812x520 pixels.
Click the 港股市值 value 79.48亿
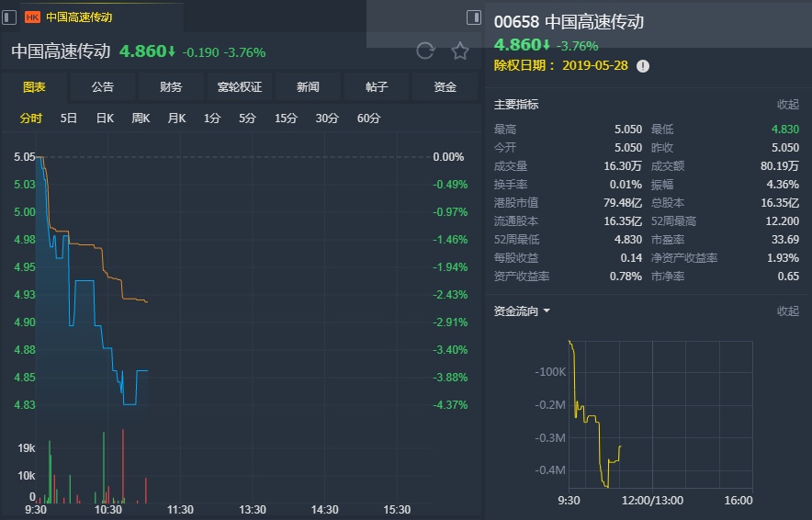click(623, 202)
